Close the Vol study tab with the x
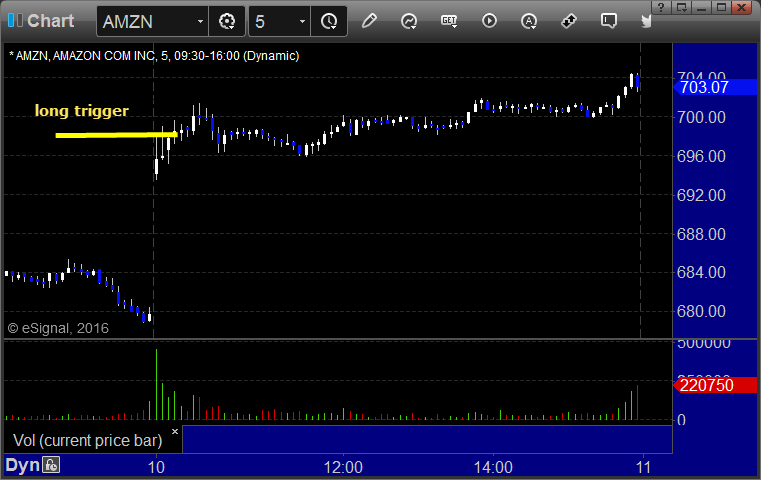The width and height of the screenshot is (761, 480). (x=175, y=431)
